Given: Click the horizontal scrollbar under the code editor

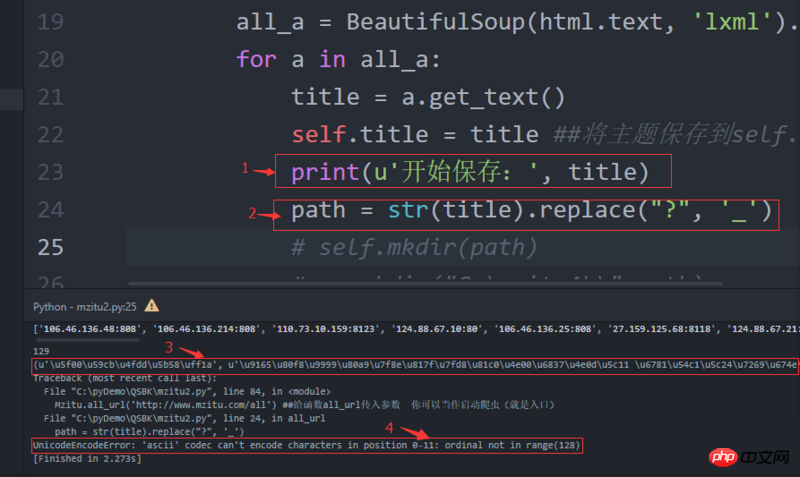Looking at the screenshot, I should [x=425, y=283].
